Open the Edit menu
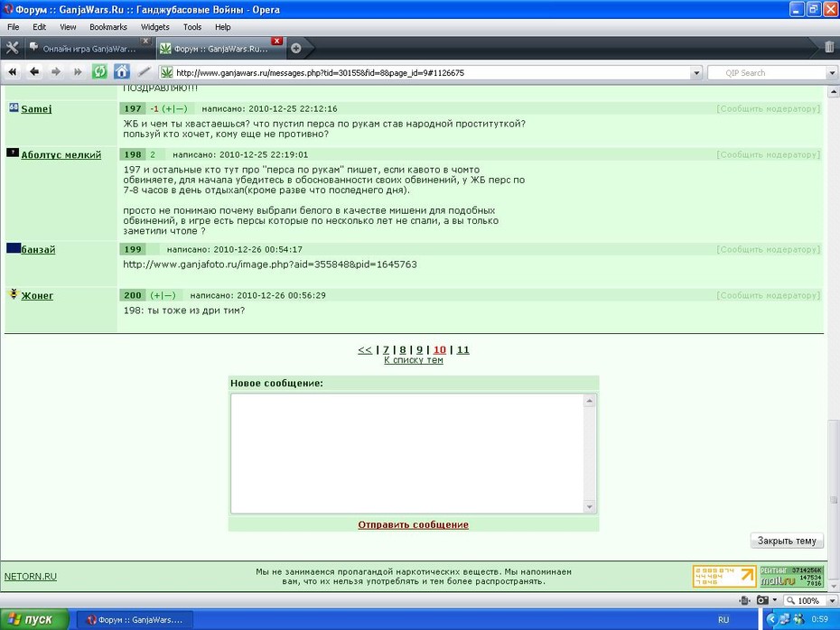 39,27
